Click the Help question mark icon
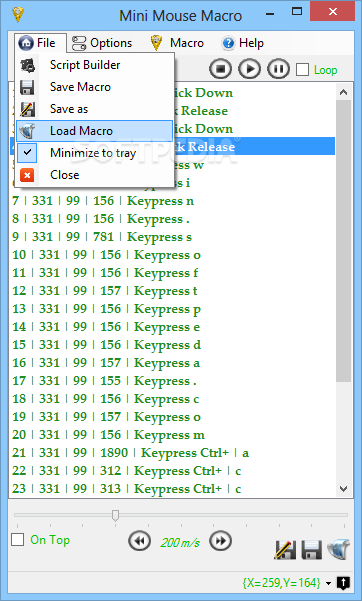The width and height of the screenshot is (362, 601). pos(228,43)
